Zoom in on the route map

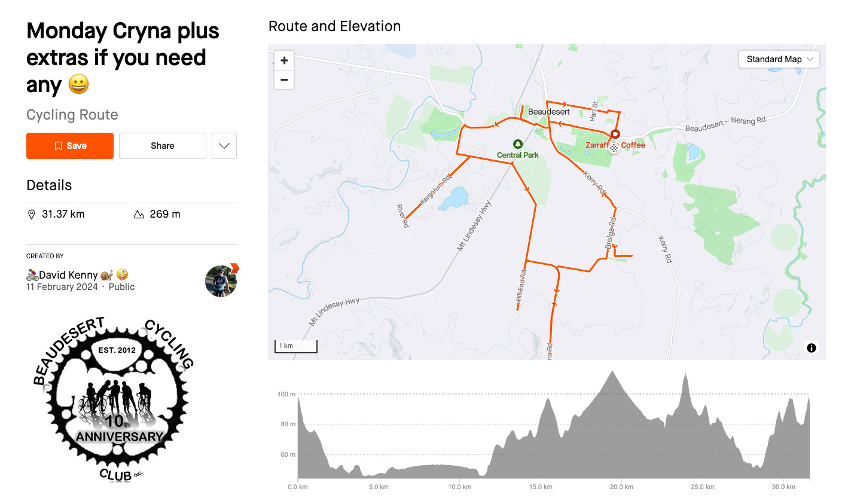[x=284, y=60]
